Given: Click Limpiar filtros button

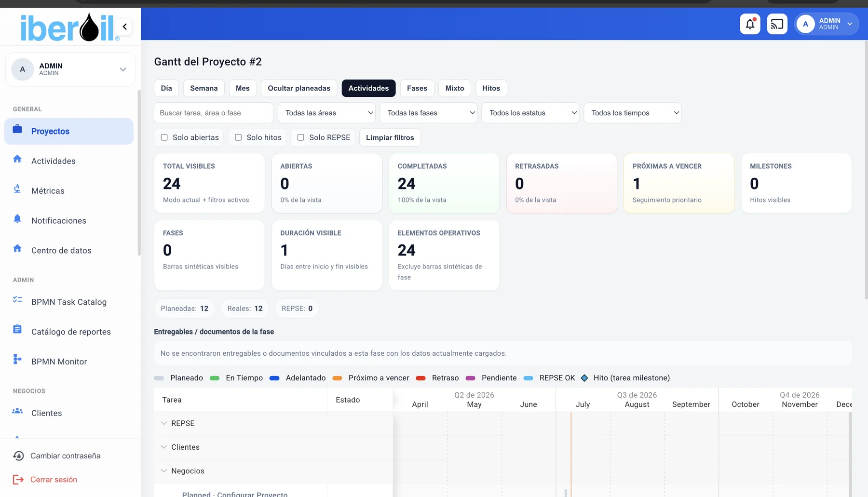Looking at the screenshot, I should click(x=390, y=137).
